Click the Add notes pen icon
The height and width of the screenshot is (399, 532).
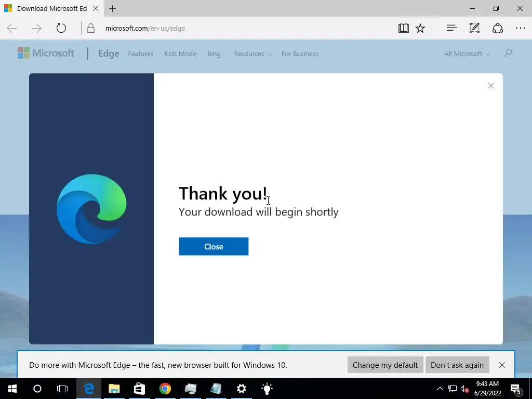click(x=474, y=28)
